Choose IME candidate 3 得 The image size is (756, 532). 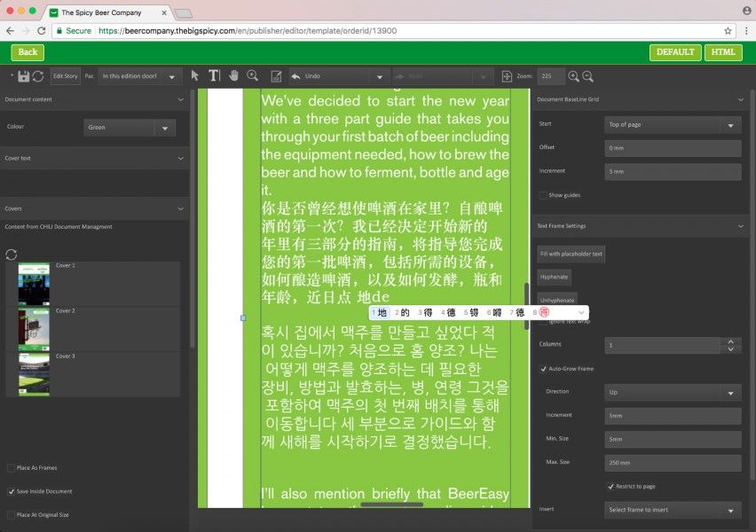point(425,313)
